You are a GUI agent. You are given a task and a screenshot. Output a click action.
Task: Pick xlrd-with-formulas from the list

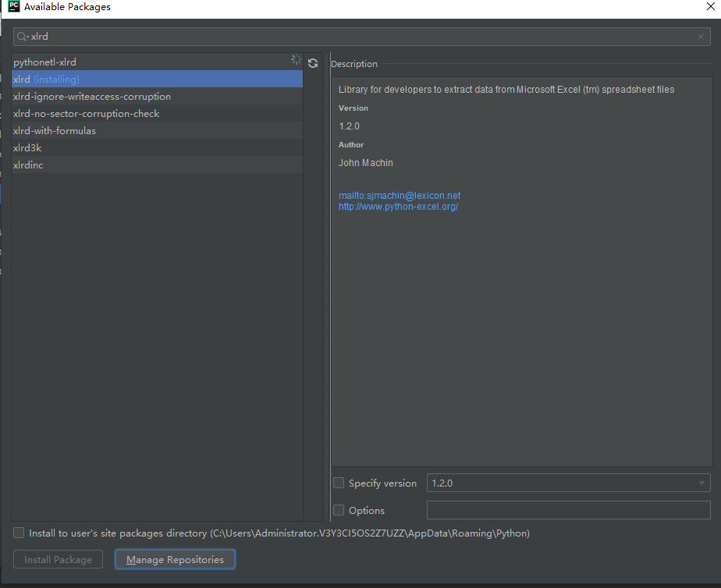pos(55,131)
